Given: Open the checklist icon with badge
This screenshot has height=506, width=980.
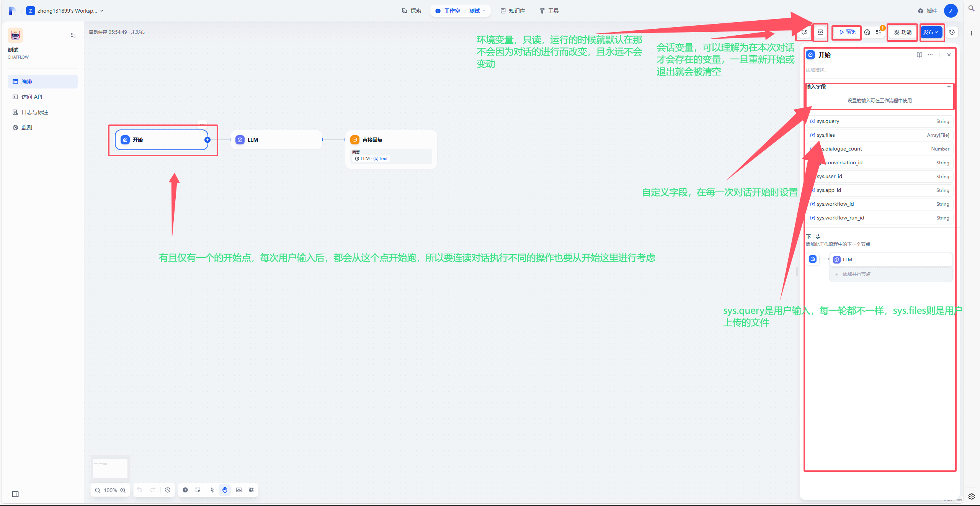Looking at the screenshot, I should click(879, 32).
